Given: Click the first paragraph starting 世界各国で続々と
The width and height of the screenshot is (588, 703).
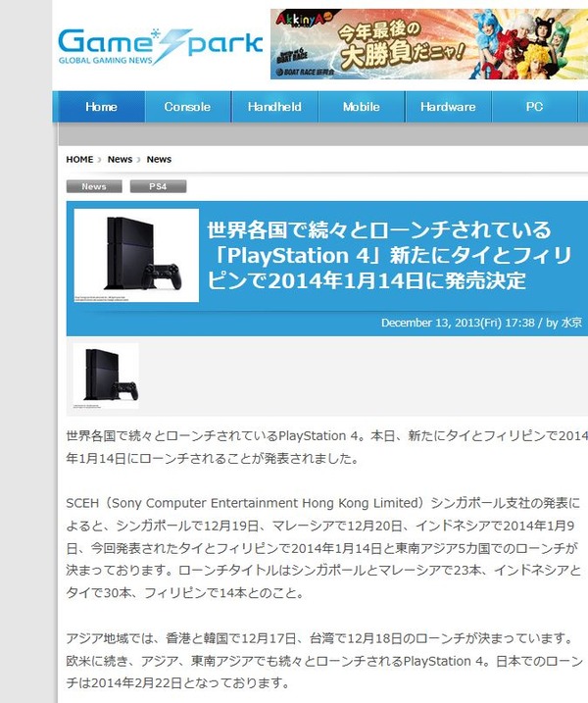Looking at the screenshot, I should [327, 447].
